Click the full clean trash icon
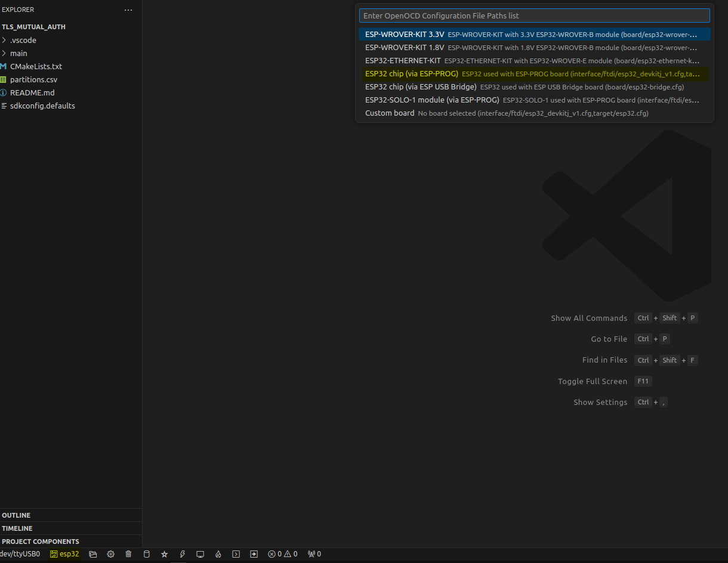728x563 pixels. [129, 554]
